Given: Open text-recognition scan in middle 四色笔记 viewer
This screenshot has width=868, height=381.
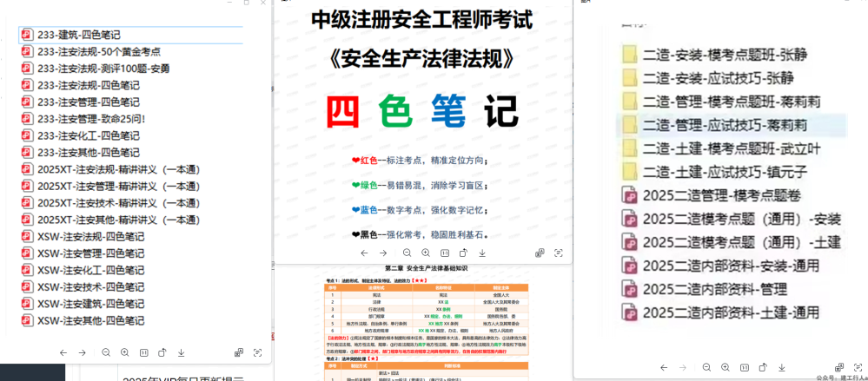Looking at the screenshot, I should point(559,253).
